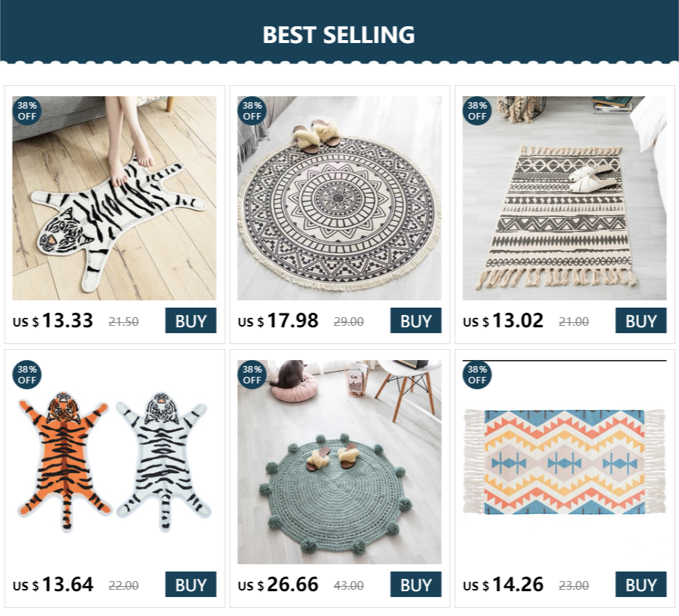Viewport: 679px width, 616px height.
Task: Open orange and white tiger rugs image
Action: (114, 462)
